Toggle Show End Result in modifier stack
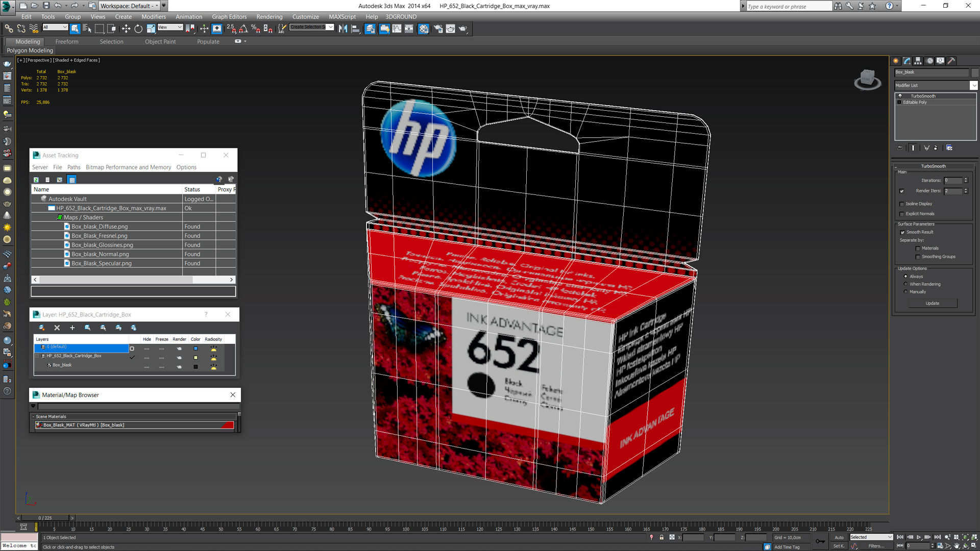 coord(913,148)
